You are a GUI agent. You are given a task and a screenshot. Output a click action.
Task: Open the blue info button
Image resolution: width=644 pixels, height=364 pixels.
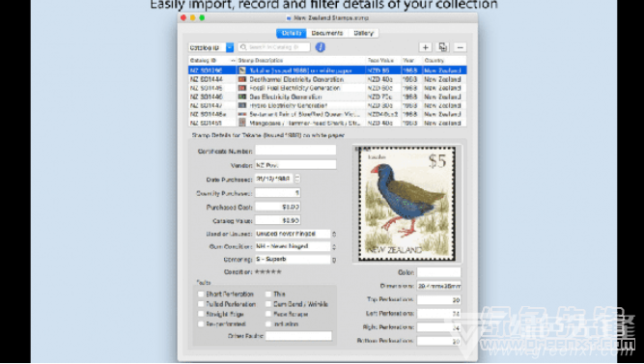pyautogui.click(x=321, y=47)
